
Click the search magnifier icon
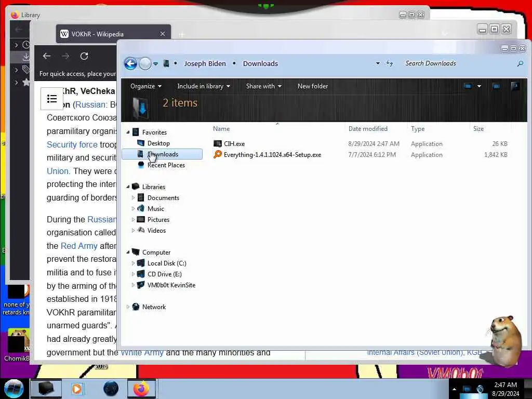click(x=520, y=63)
